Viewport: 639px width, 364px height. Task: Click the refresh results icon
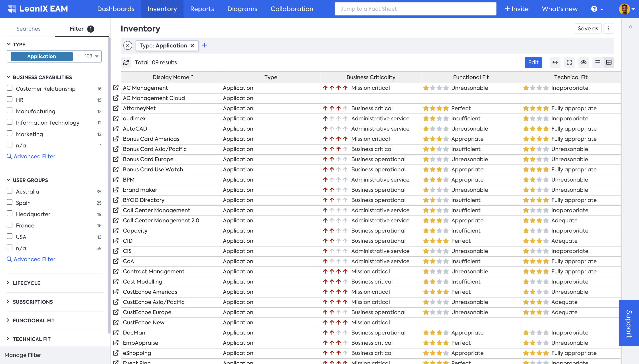126,62
